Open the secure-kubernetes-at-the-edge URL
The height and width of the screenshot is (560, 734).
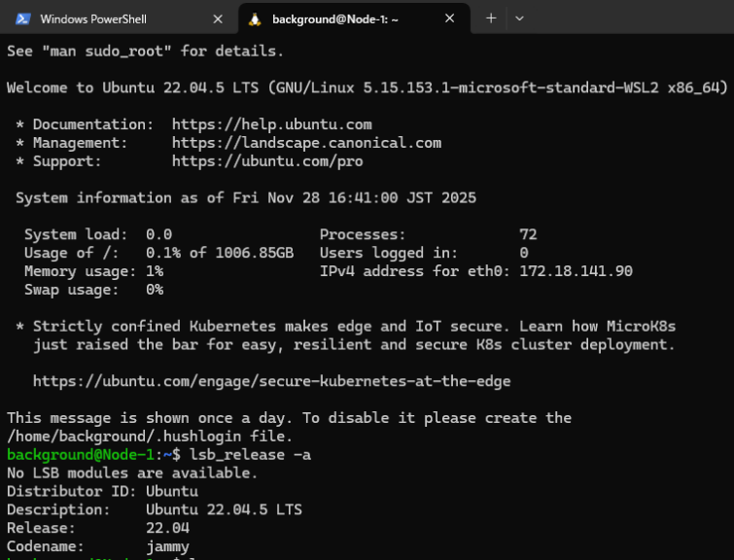coord(271,381)
